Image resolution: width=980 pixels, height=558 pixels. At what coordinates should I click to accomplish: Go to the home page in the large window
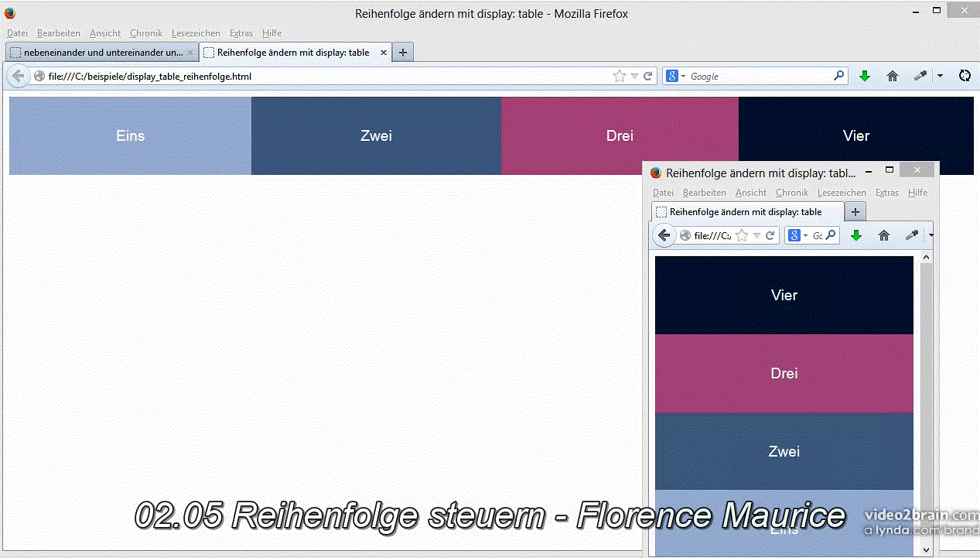892,76
